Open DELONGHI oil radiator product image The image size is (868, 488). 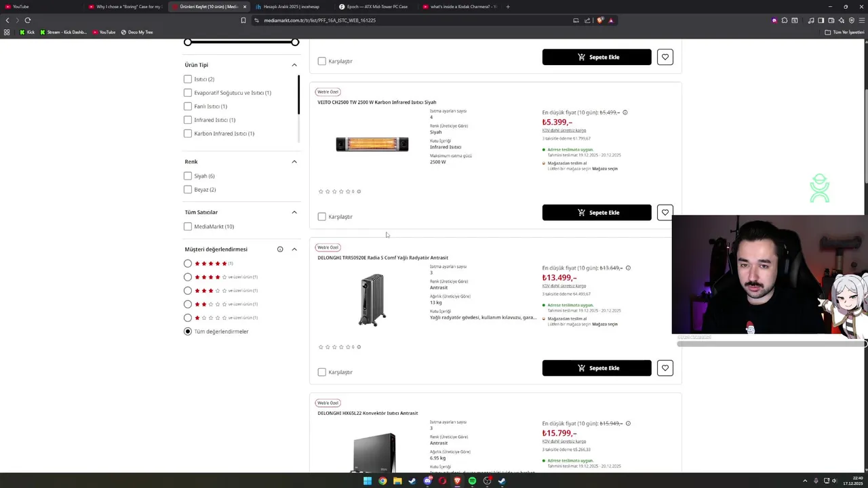click(372, 300)
